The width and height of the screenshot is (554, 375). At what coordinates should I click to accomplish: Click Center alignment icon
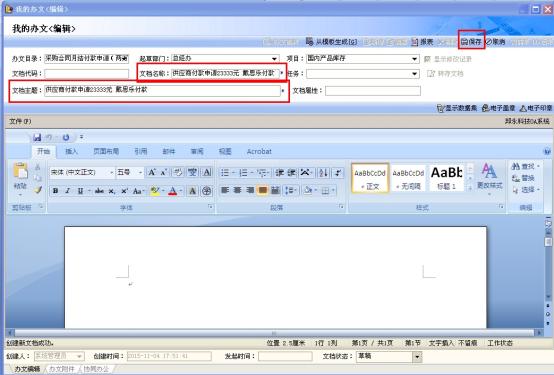pyautogui.click(x=237, y=191)
